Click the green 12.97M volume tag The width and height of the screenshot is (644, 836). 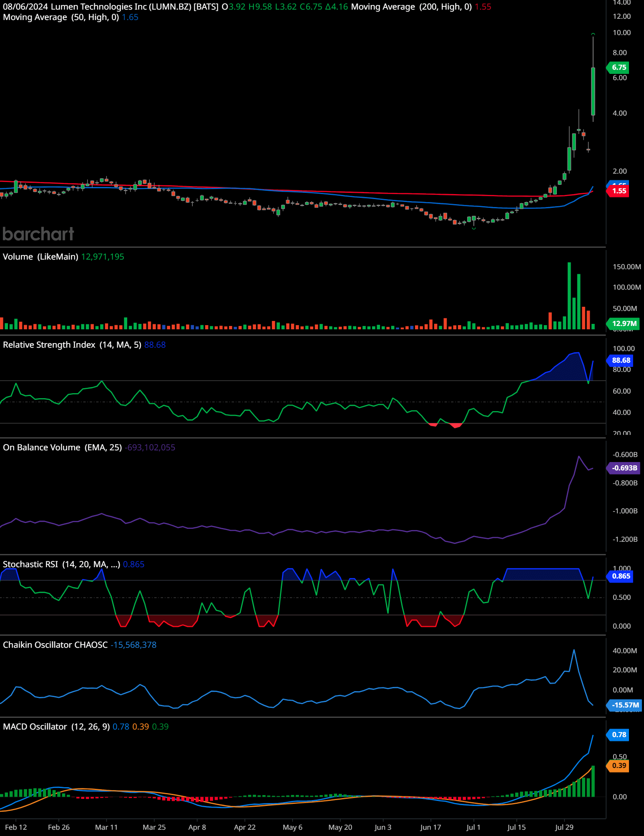click(x=624, y=323)
